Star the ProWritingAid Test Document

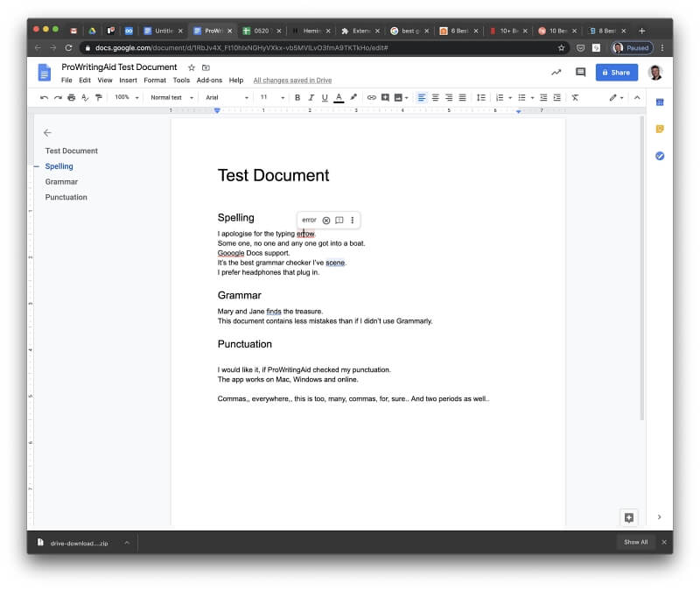click(192, 67)
